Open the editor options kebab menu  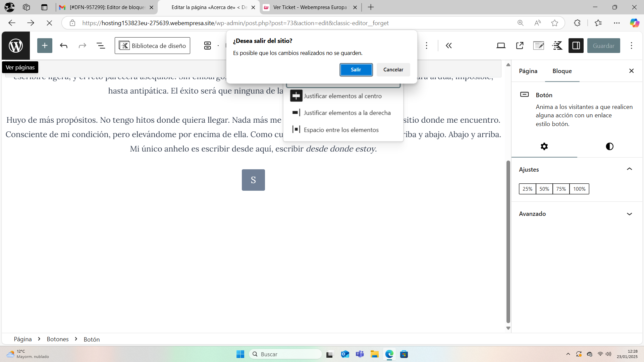coord(632,46)
